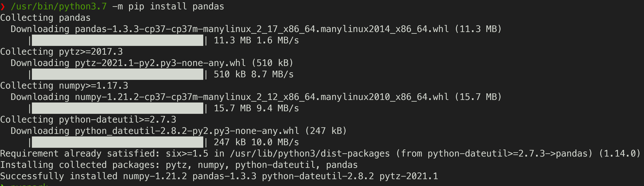This screenshot has width=644, height=186.
Task: Click the /usr/lib/python3/dist-packages path
Action: point(310,154)
